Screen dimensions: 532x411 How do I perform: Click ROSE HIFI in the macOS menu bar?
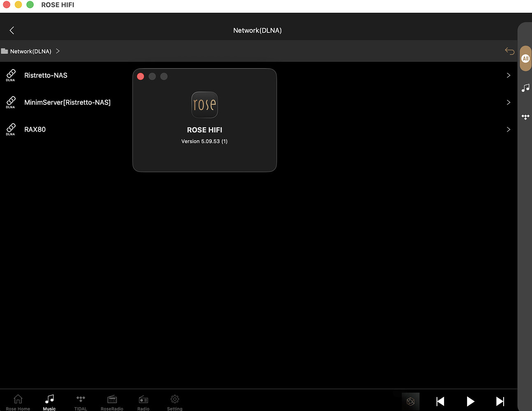tap(57, 5)
